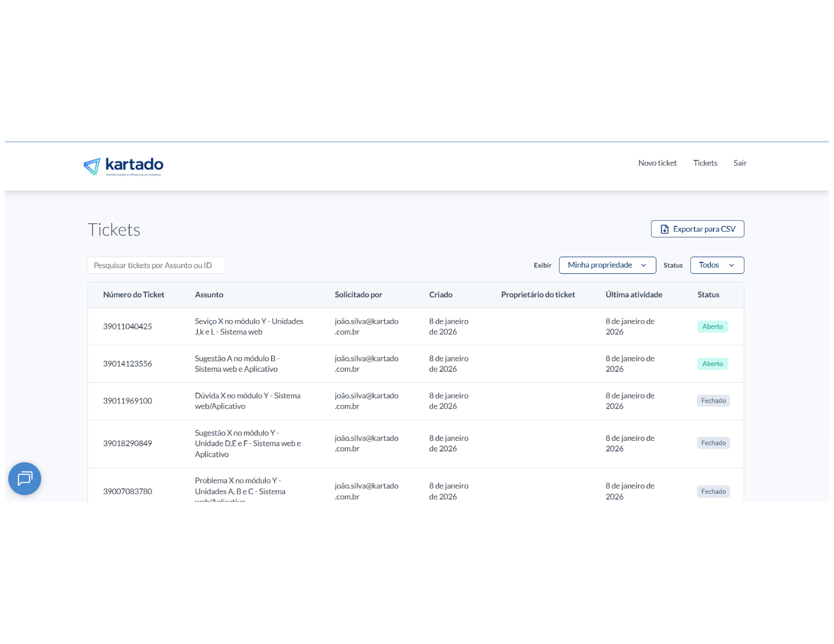Open the Tickets navigation link
834x644 pixels.
point(705,163)
